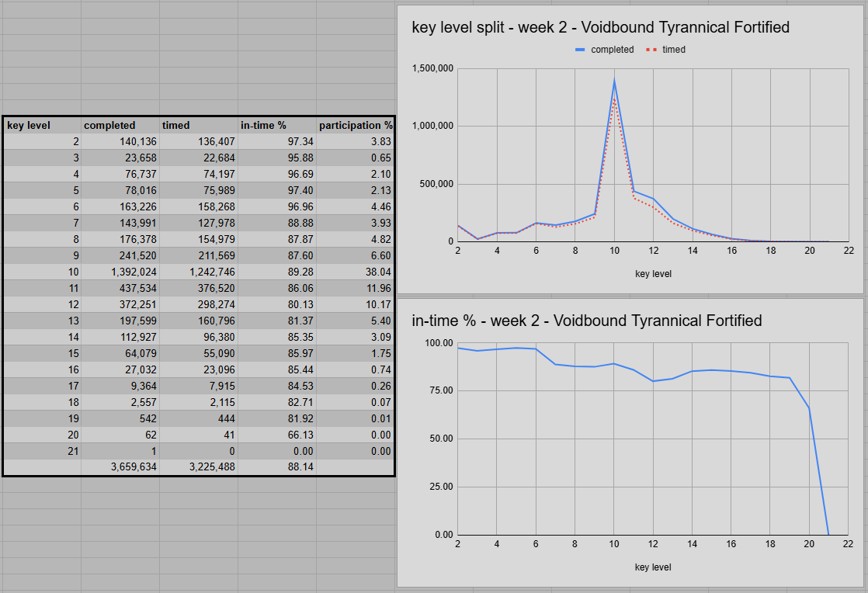Select the total timed cell 3,225,488
This screenshot has width=868, height=593.
click(x=198, y=467)
